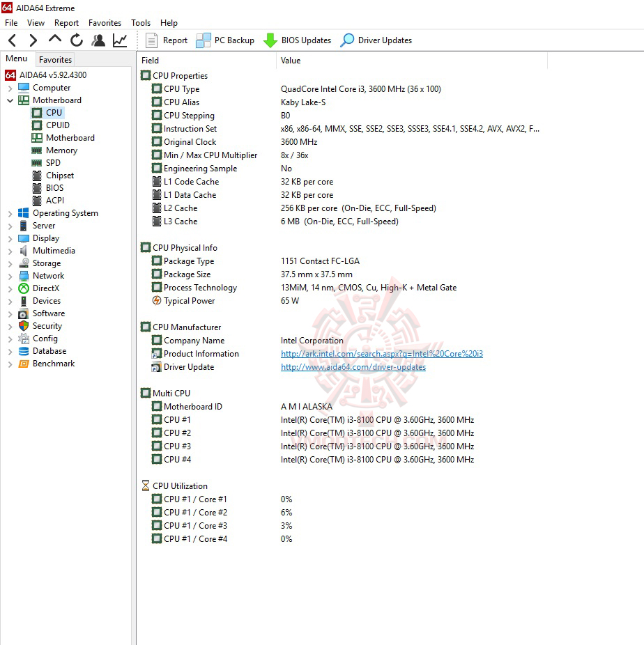Select the Process Technology row
644x645 pixels.
(x=344, y=288)
